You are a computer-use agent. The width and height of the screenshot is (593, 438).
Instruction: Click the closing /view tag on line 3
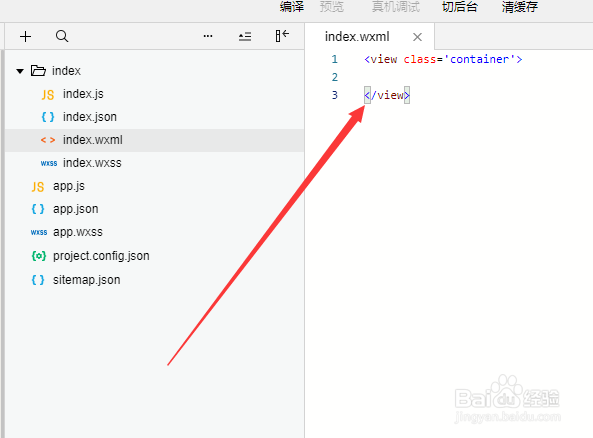pos(387,95)
